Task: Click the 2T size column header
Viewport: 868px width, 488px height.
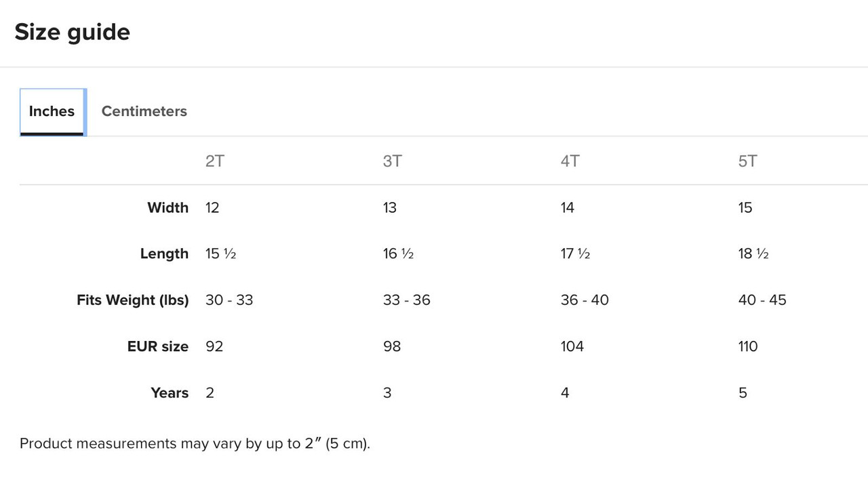Action: [215, 161]
